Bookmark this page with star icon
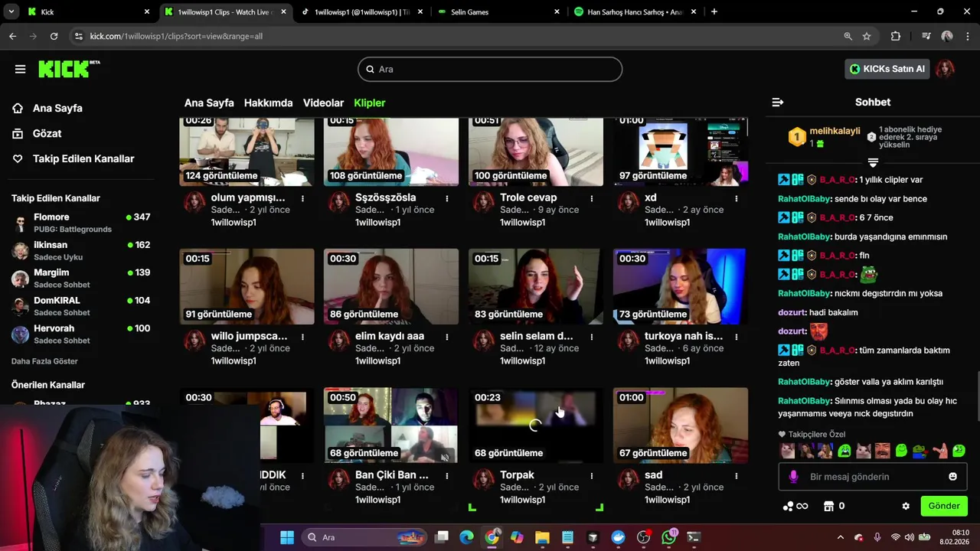980x551 pixels. (867, 36)
